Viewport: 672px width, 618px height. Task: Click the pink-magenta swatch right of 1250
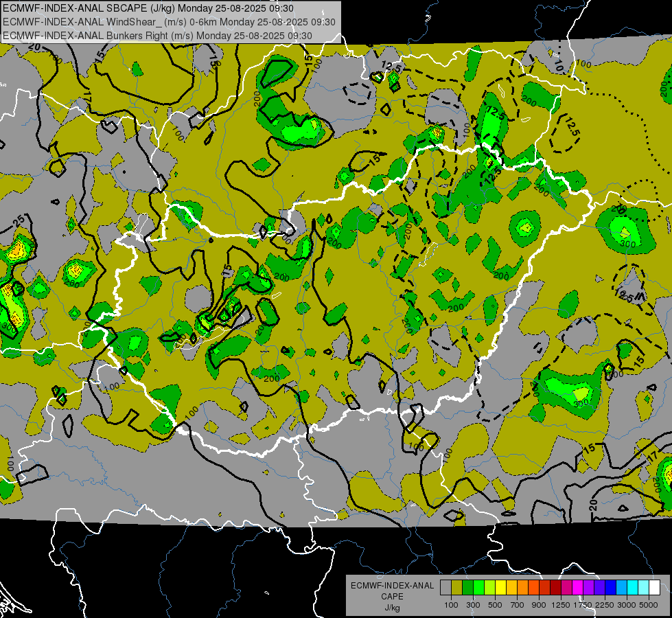click(x=566, y=588)
